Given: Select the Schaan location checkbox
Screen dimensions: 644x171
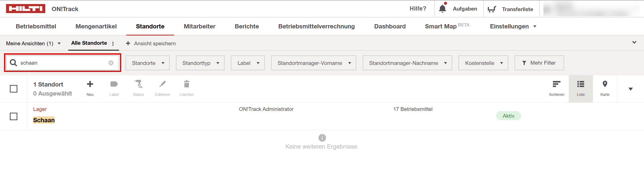Looking at the screenshot, I should pos(14,116).
